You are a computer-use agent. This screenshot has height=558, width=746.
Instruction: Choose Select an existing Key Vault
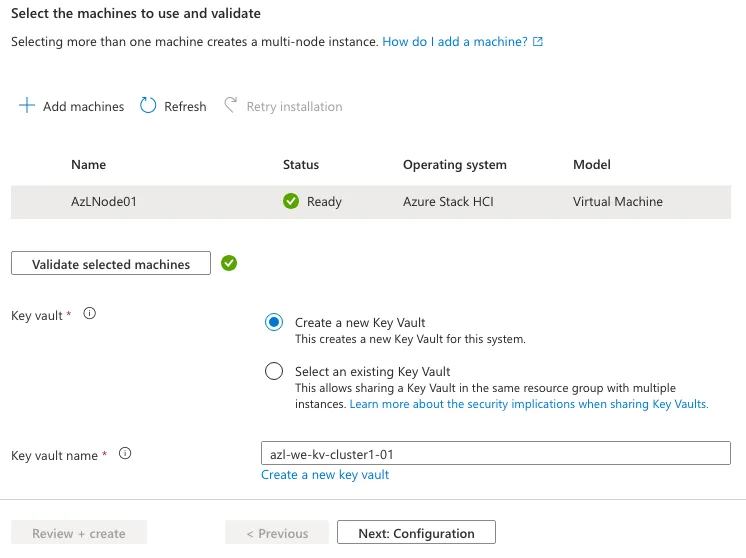[x=274, y=371]
